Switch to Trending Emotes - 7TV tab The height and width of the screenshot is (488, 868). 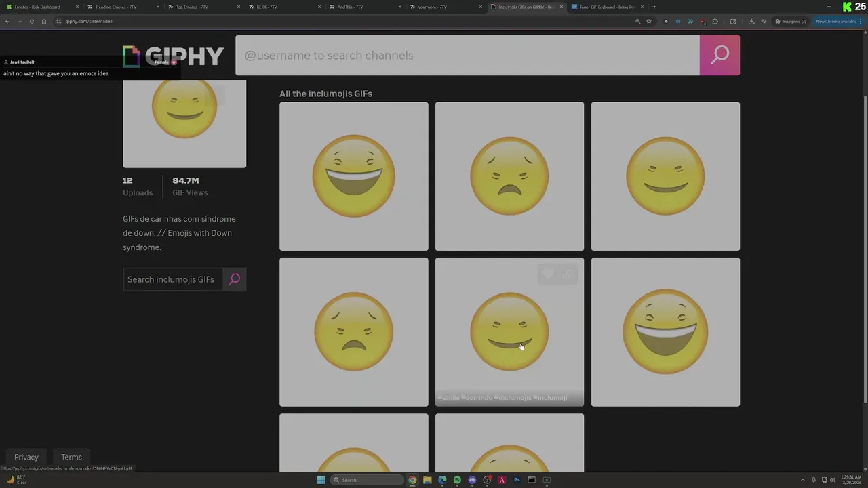point(123,7)
